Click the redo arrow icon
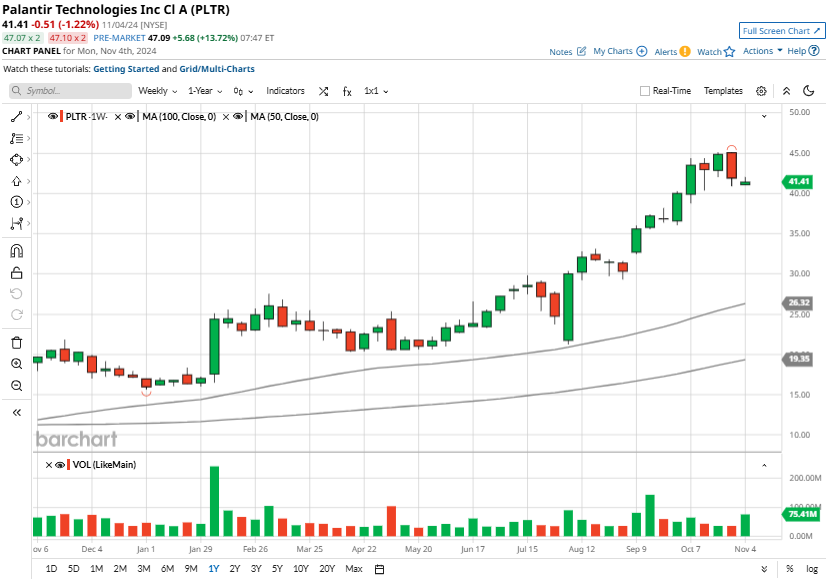The width and height of the screenshot is (833, 586). point(16,315)
